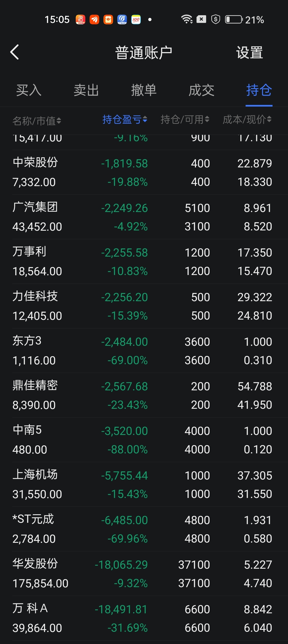Open the 撤单 tab
This screenshot has height=644, width=288.
pos(144,90)
